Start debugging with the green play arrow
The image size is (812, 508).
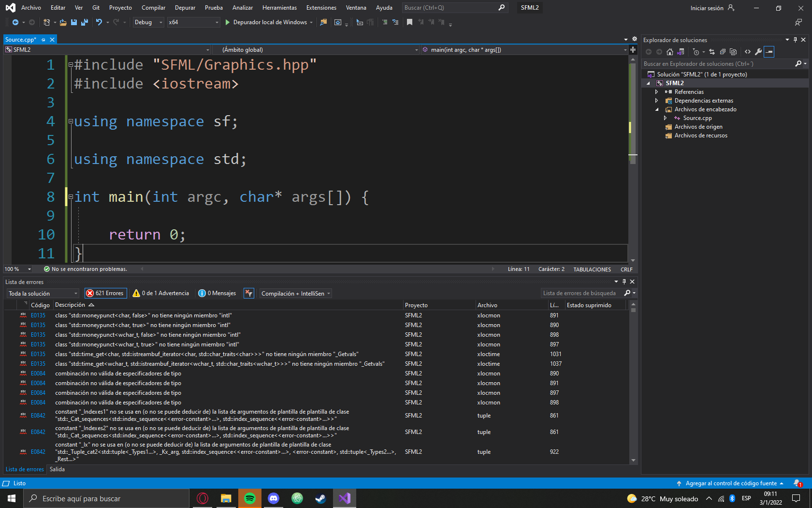pyautogui.click(x=228, y=22)
